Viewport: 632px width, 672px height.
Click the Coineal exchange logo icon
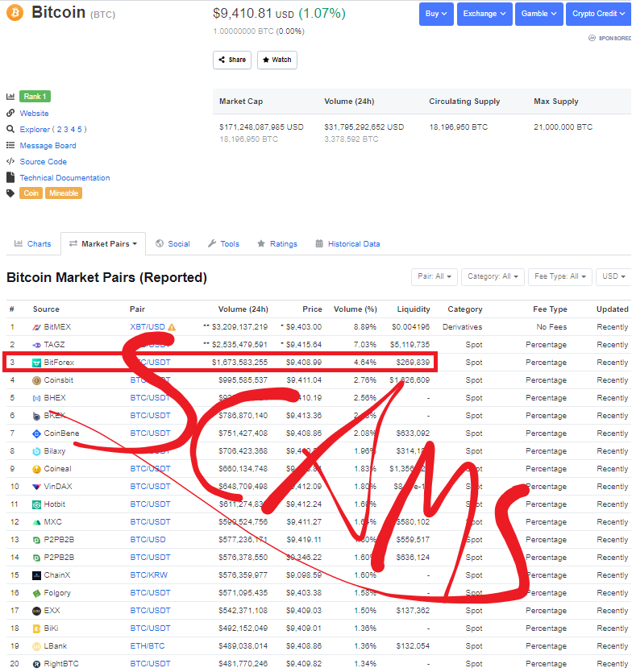(x=36, y=469)
